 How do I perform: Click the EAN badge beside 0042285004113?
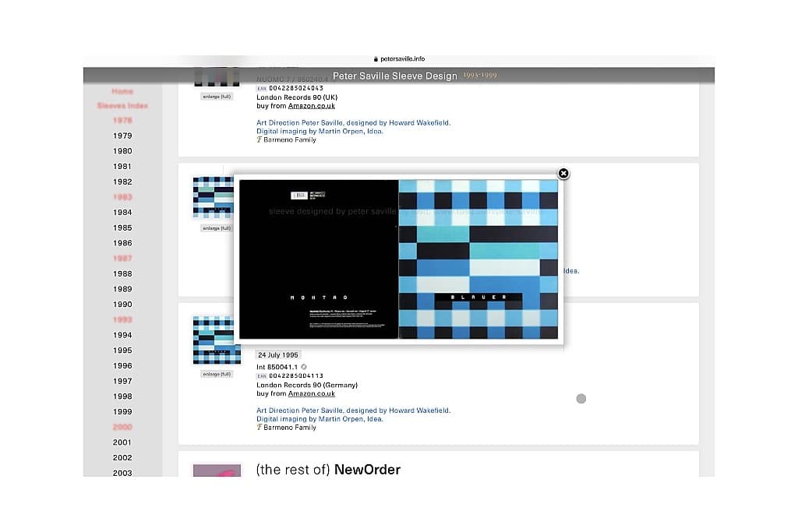pyautogui.click(x=262, y=376)
